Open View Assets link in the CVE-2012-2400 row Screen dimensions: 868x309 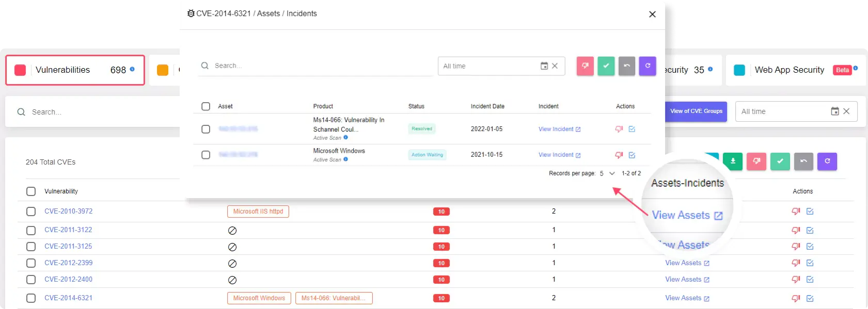coord(687,280)
